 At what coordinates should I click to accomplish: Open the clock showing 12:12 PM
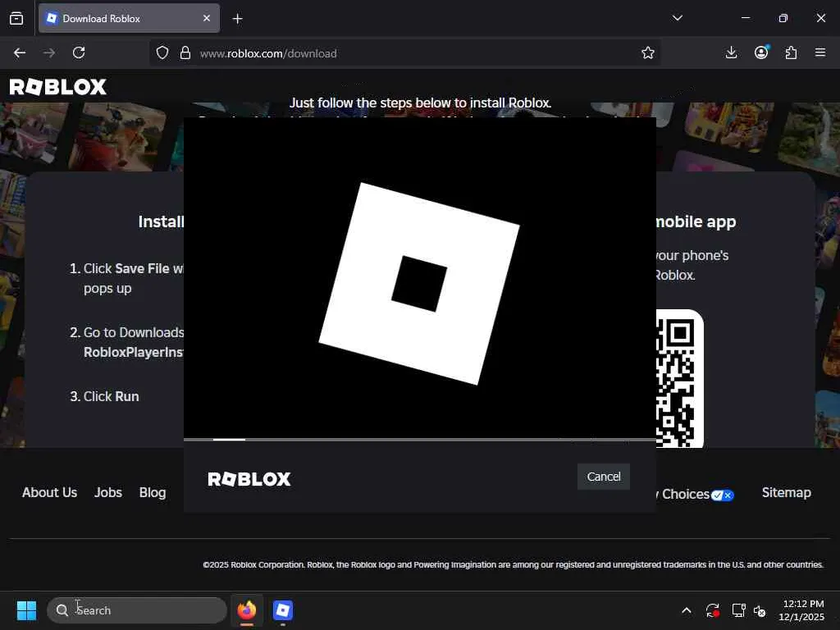click(801, 610)
